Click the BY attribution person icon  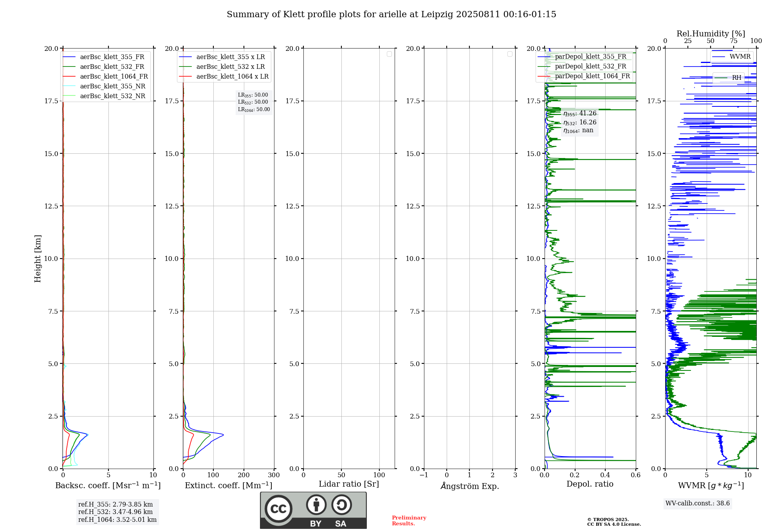316,505
